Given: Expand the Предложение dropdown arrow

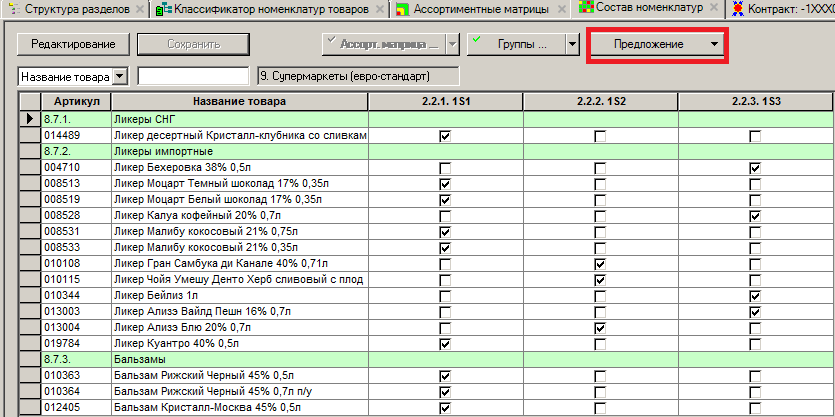Looking at the screenshot, I should point(714,44).
